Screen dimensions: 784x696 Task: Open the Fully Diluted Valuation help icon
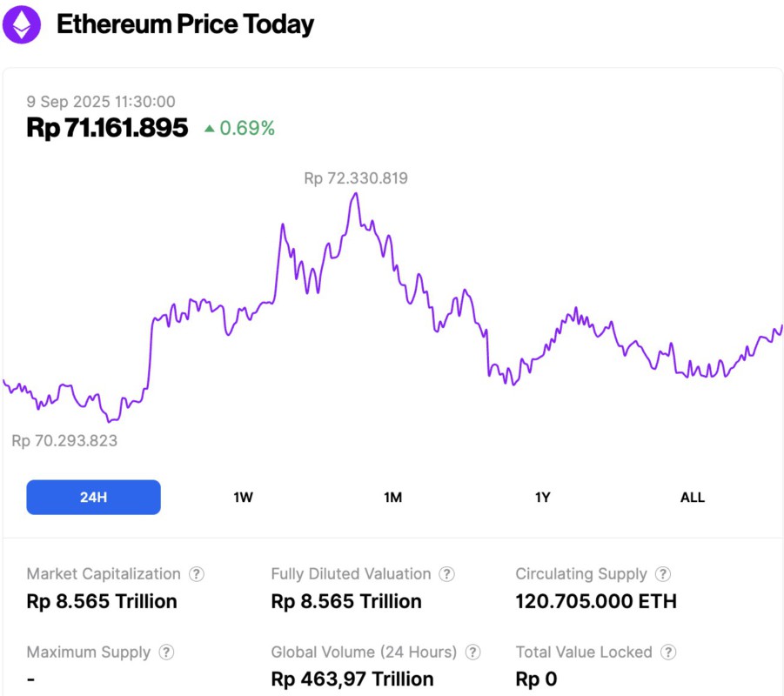(x=447, y=574)
